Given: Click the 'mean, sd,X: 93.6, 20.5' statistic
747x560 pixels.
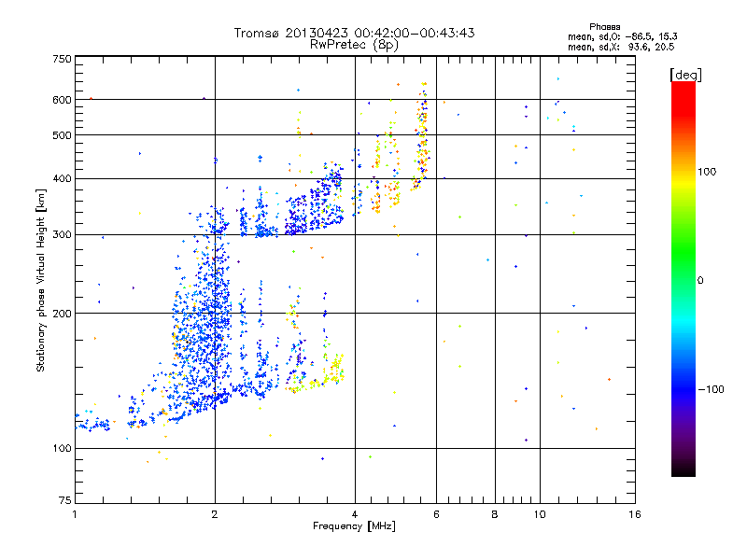Looking at the screenshot, I should [x=621, y=47].
